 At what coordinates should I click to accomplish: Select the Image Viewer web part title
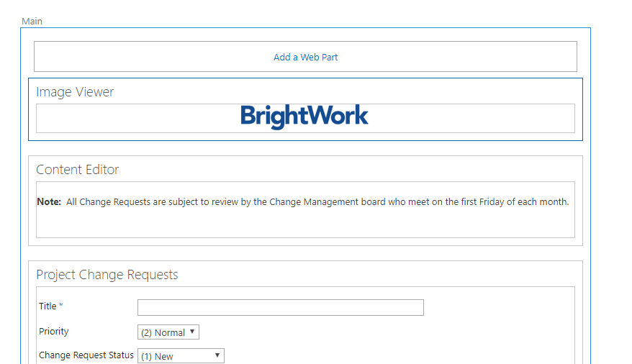click(x=75, y=92)
